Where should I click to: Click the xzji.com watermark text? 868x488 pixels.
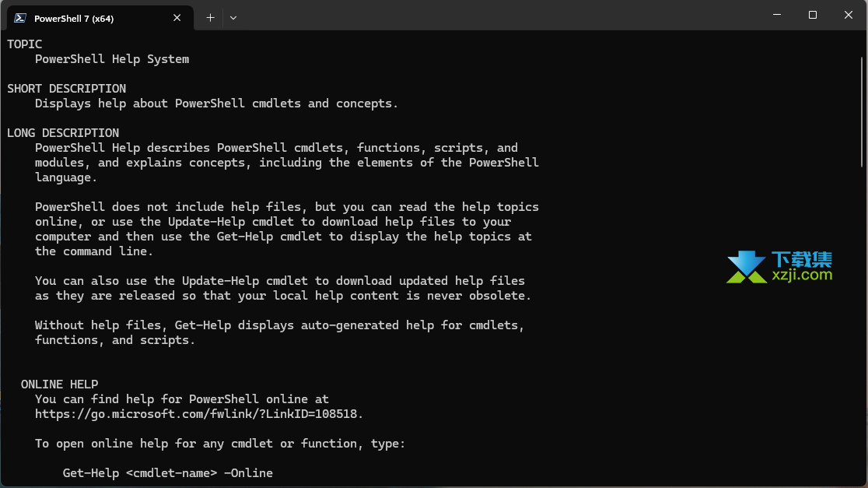point(802,275)
